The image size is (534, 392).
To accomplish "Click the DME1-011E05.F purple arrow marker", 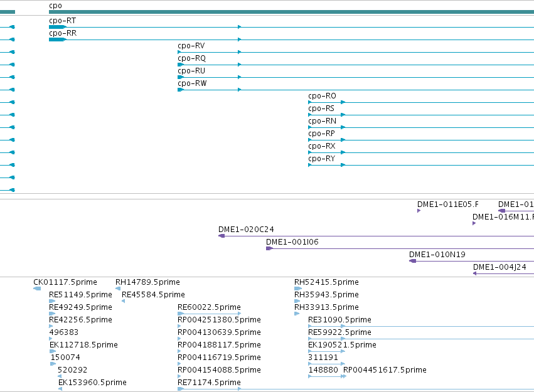I will [x=419, y=211].
